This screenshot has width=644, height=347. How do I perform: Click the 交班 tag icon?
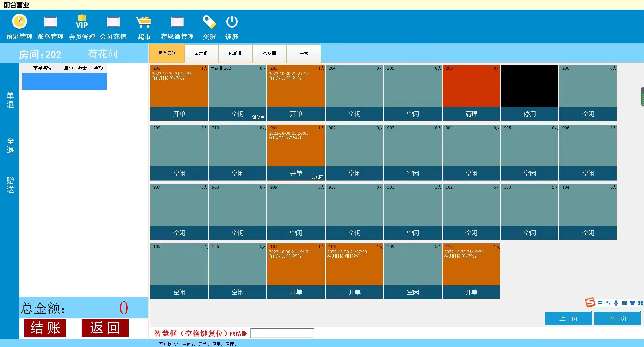click(x=209, y=22)
